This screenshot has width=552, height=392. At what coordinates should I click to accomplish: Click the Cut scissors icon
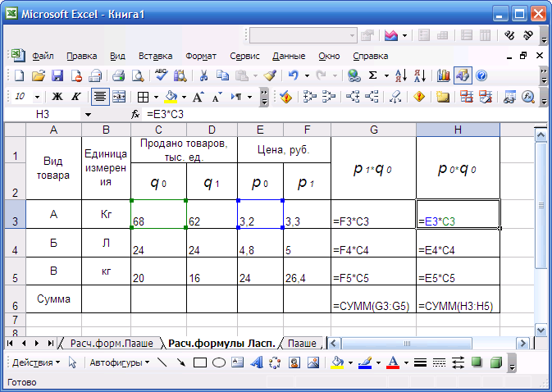tap(203, 75)
